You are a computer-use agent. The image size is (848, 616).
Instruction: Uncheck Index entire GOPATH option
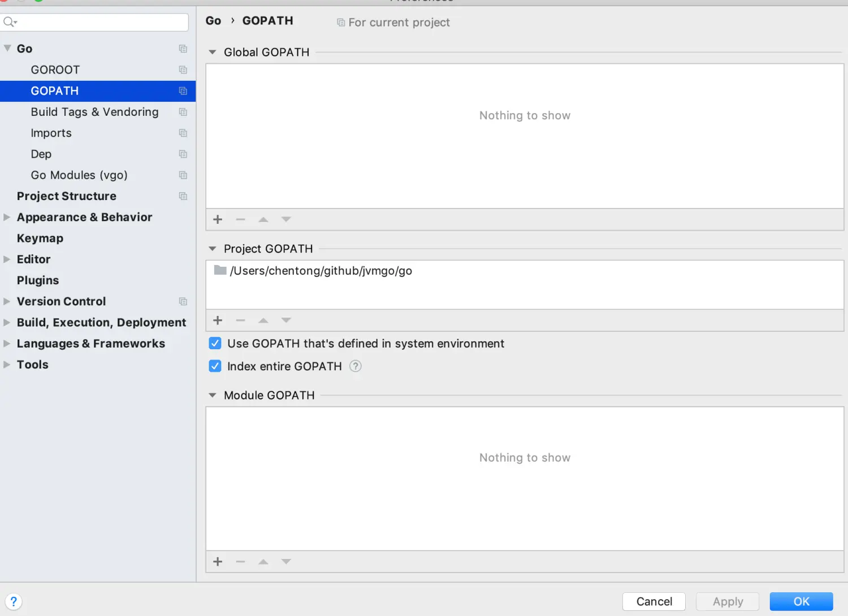click(x=215, y=366)
